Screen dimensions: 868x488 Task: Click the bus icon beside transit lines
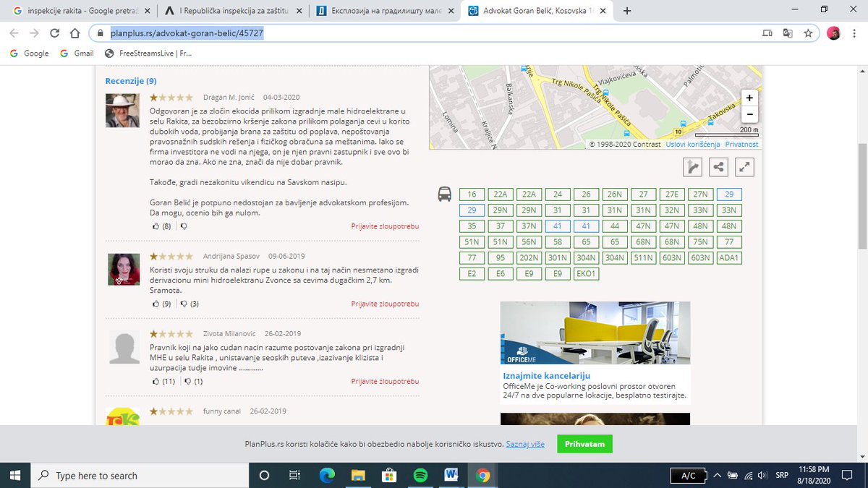pos(444,194)
